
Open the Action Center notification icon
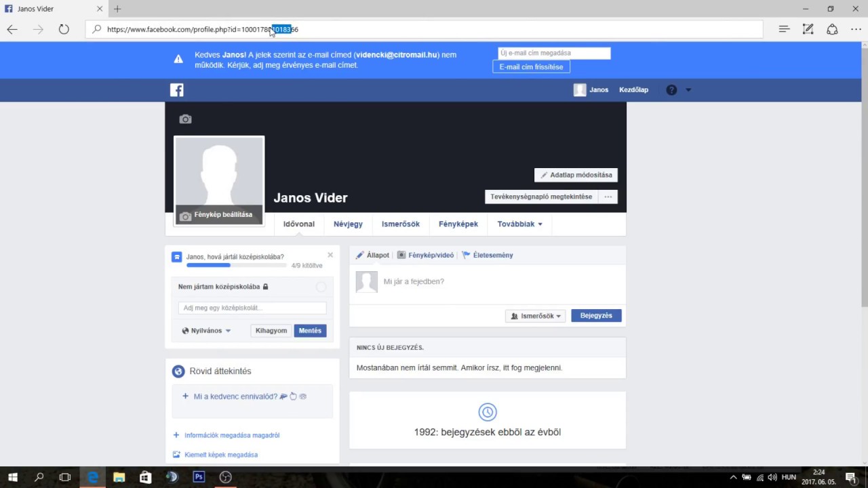pyautogui.click(x=850, y=477)
